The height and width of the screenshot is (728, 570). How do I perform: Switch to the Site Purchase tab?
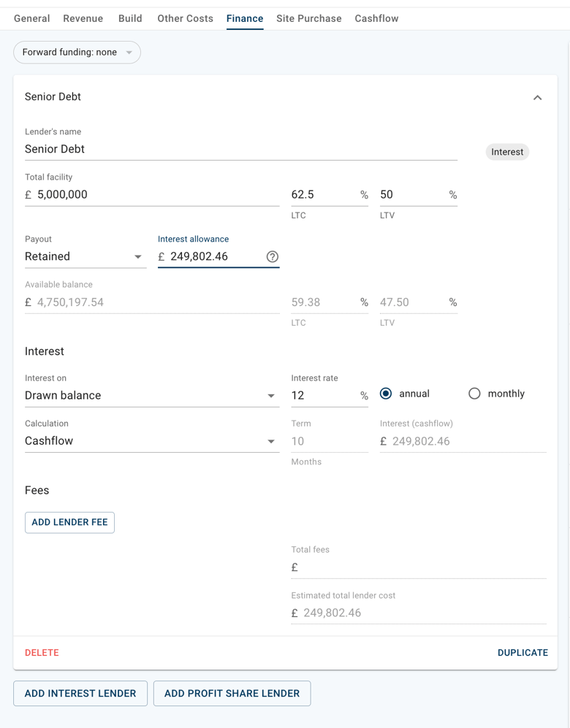pos(308,18)
